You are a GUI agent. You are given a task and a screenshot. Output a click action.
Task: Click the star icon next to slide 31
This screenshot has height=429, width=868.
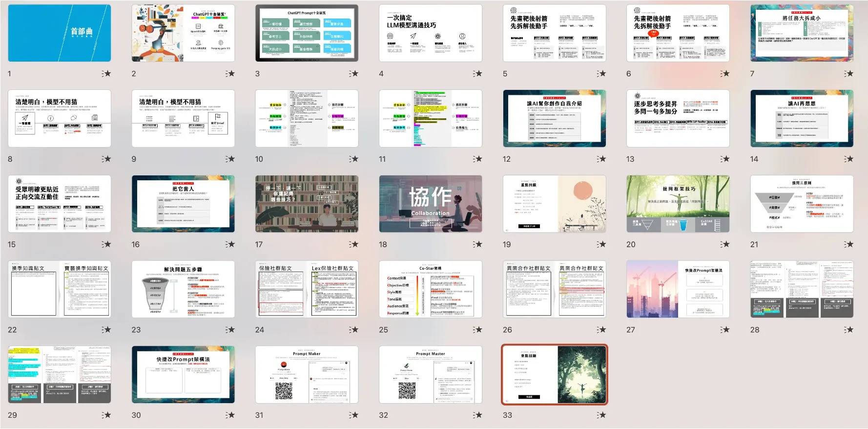point(354,415)
